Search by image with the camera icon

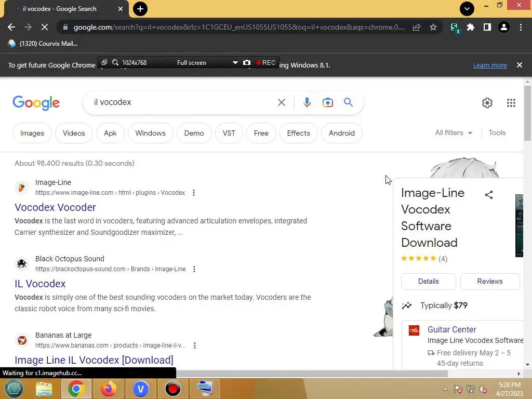click(x=328, y=102)
